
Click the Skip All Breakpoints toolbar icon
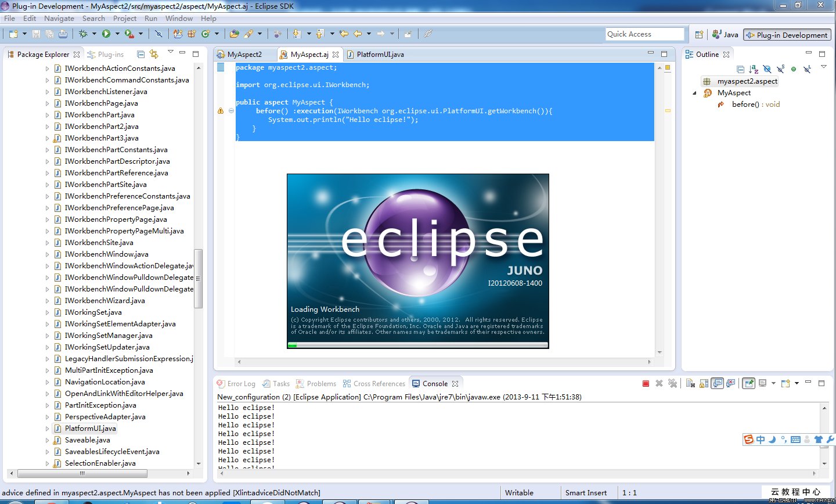coord(158,34)
